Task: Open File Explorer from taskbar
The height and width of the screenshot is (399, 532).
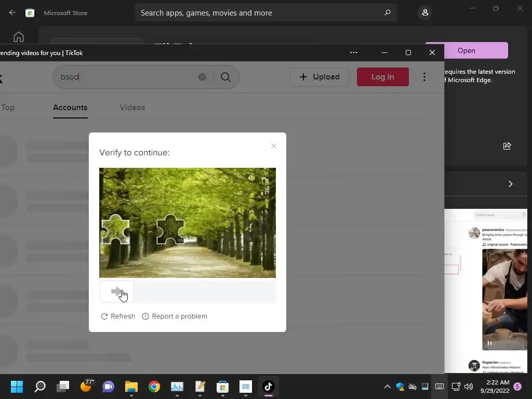Action: (x=131, y=387)
